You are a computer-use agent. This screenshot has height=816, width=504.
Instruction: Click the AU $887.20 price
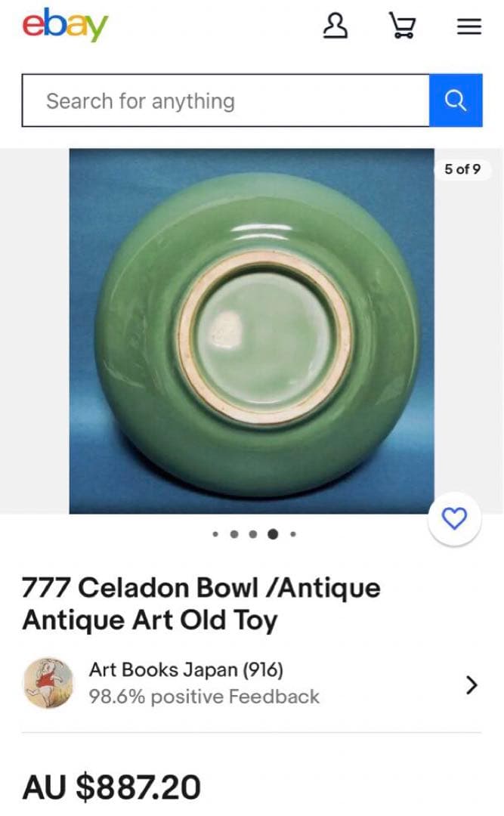click(x=111, y=787)
